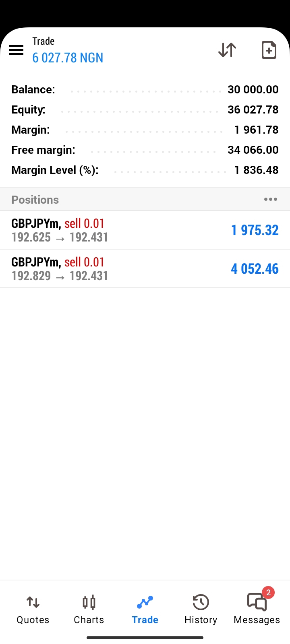Select the GBPJPYm position opened at 192.829

click(x=145, y=269)
